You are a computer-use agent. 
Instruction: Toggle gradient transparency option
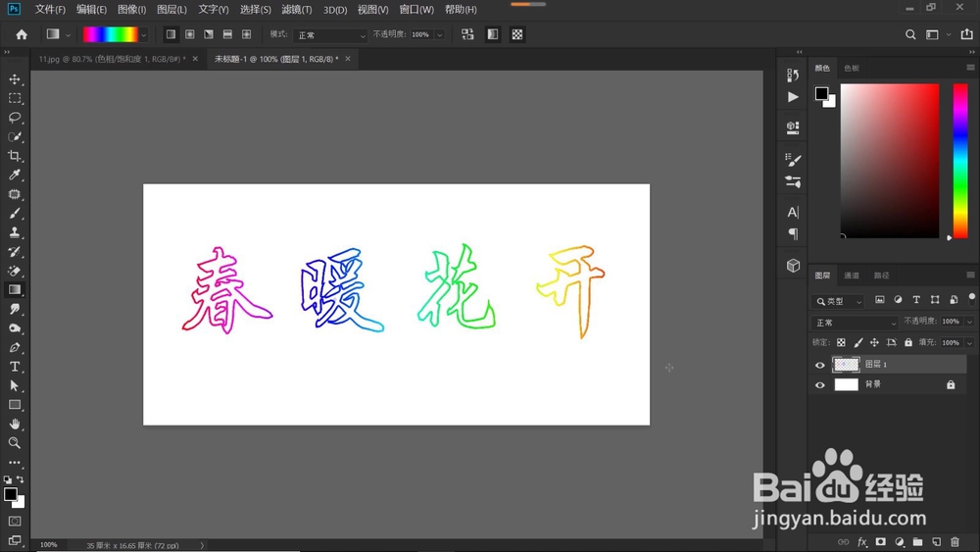pos(516,34)
